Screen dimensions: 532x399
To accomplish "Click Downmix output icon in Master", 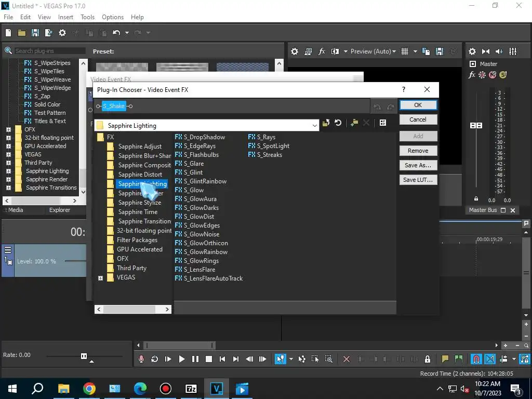I will tap(486, 51).
